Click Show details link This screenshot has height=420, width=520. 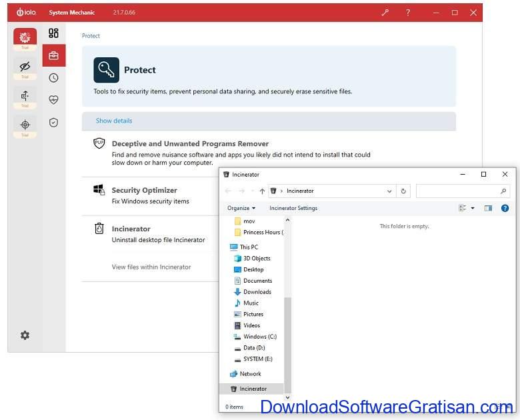pyautogui.click(x=114, y=121)
